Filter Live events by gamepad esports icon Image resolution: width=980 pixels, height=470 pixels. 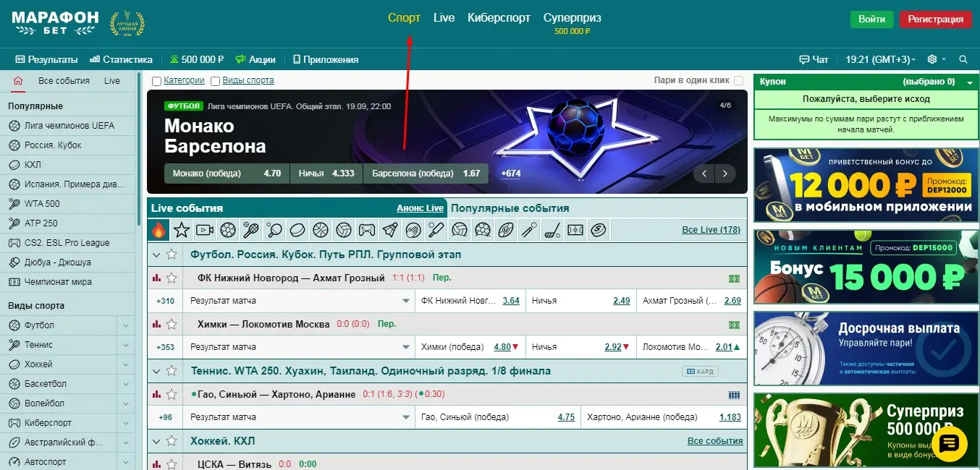pyautogui.click(x=367, y=230)
